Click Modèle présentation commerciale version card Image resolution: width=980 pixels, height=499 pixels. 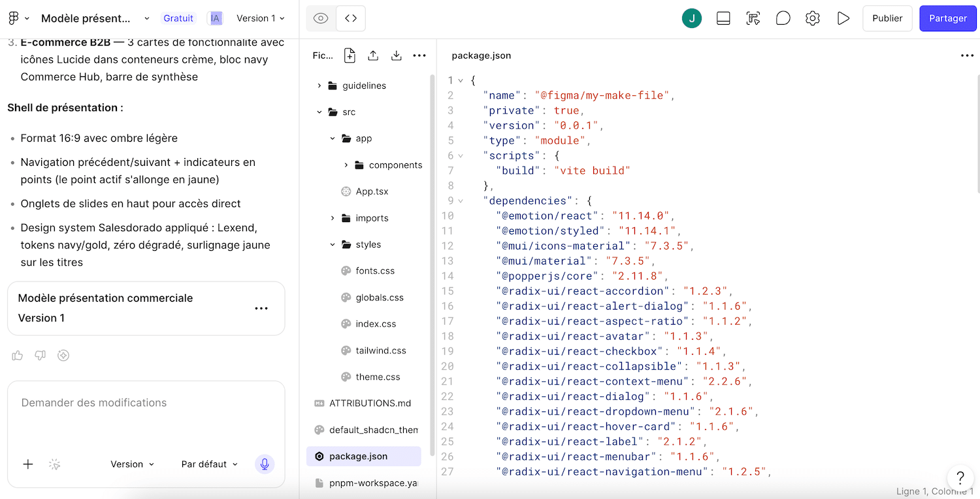tap(146, 308)
